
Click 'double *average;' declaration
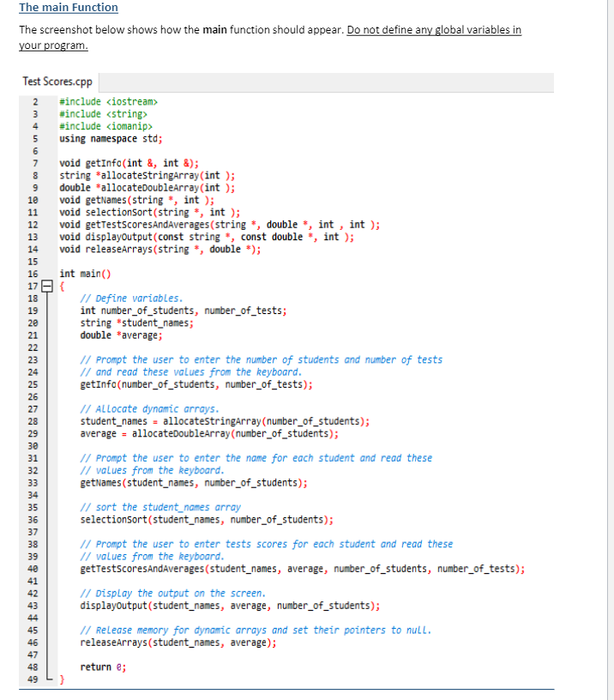coord(122,335)
